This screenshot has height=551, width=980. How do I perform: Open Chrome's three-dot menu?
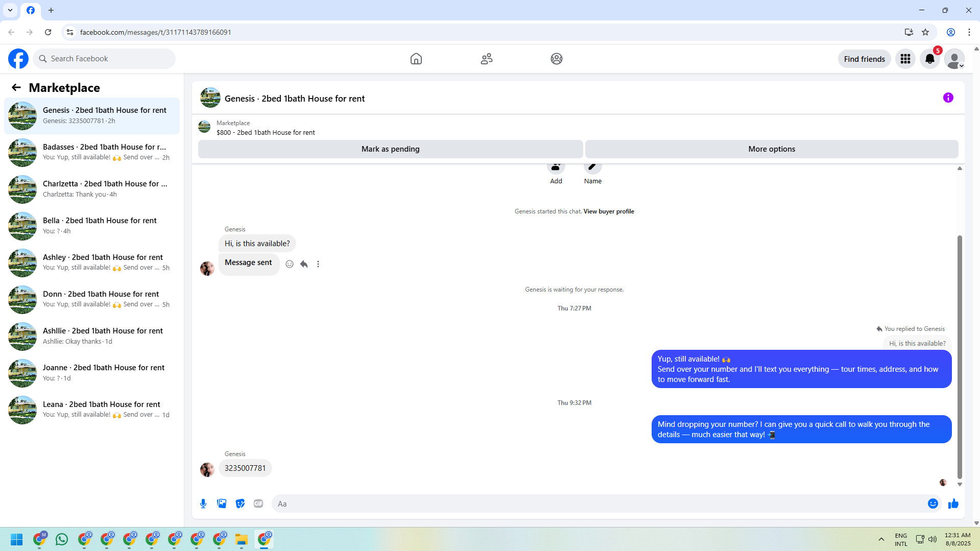969,32
